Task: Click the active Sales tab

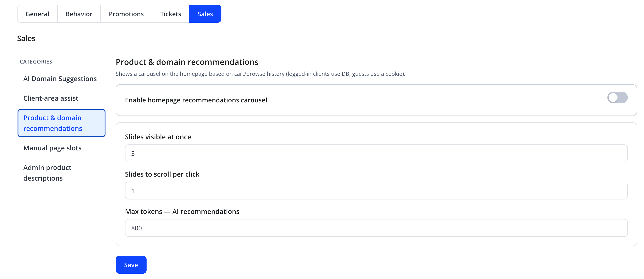Action: [205, 14]
